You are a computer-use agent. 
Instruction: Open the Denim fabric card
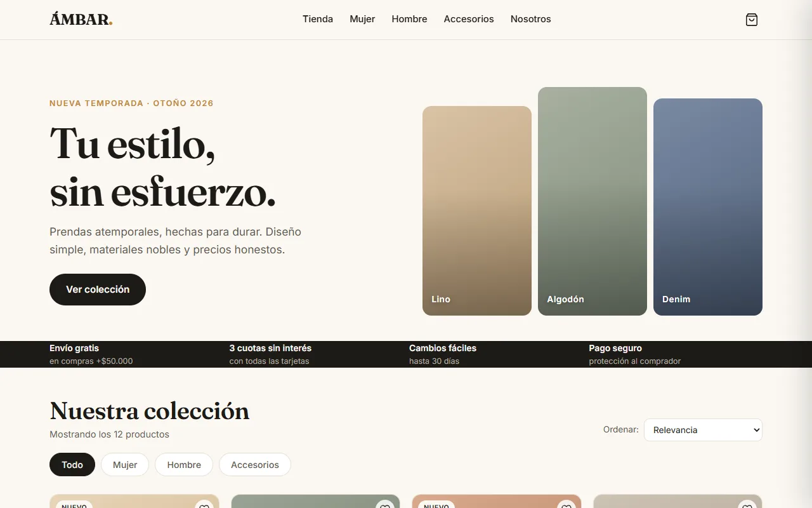708,207
